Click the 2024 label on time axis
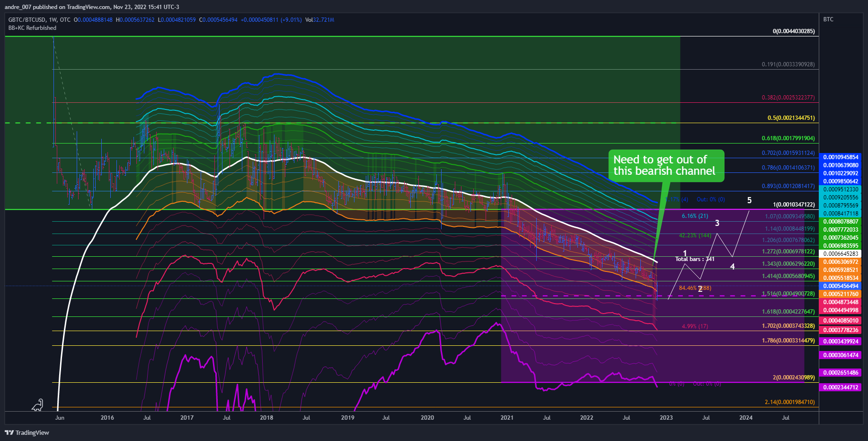The width and height of the screenshot is (868, 441). click(x=746, y=418)
